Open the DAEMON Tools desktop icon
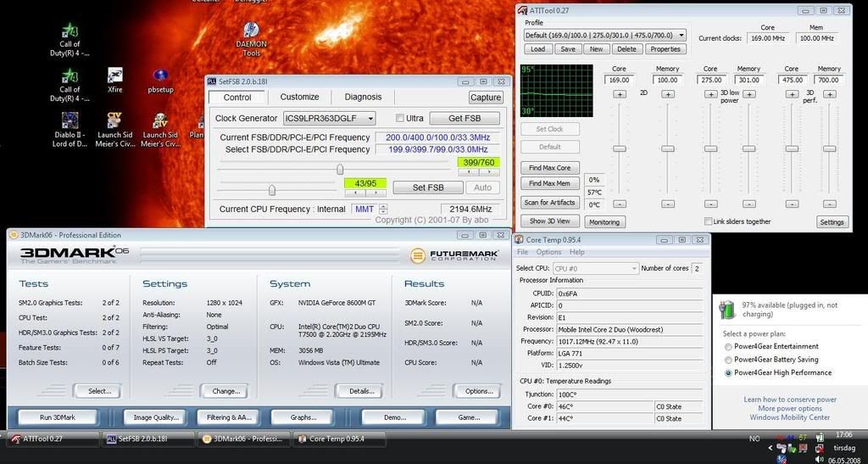 click(x=251, y=40)
